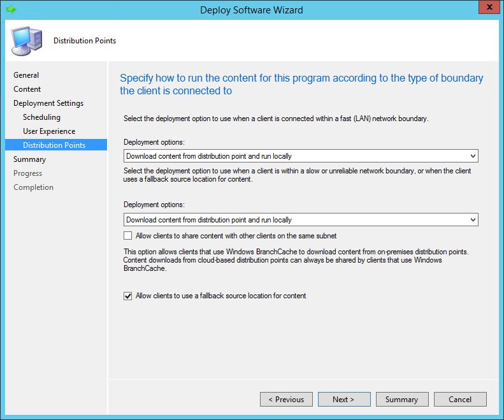Cancel the Deploy Software Wizard
504x420 pixels.
tap(460, 400)
